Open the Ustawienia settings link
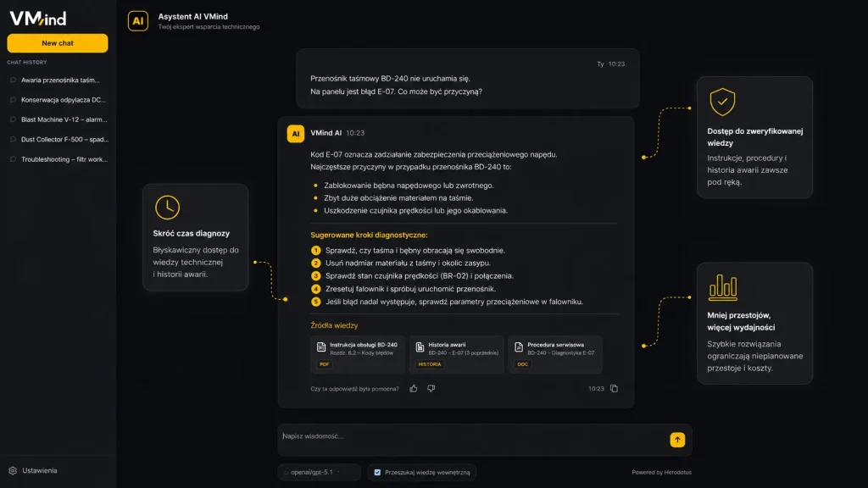This screenshot has height=488, width=868. (x=39, y=471)
